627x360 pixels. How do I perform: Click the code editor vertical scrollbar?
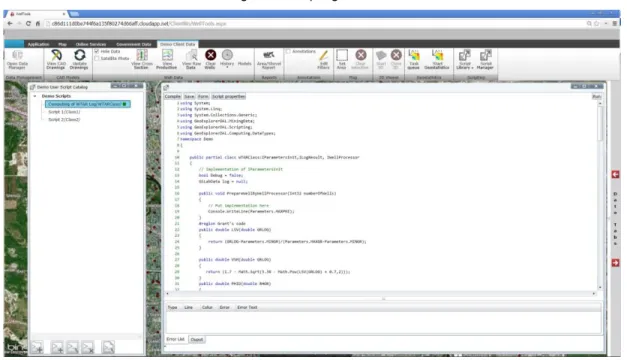pos(600,124)
